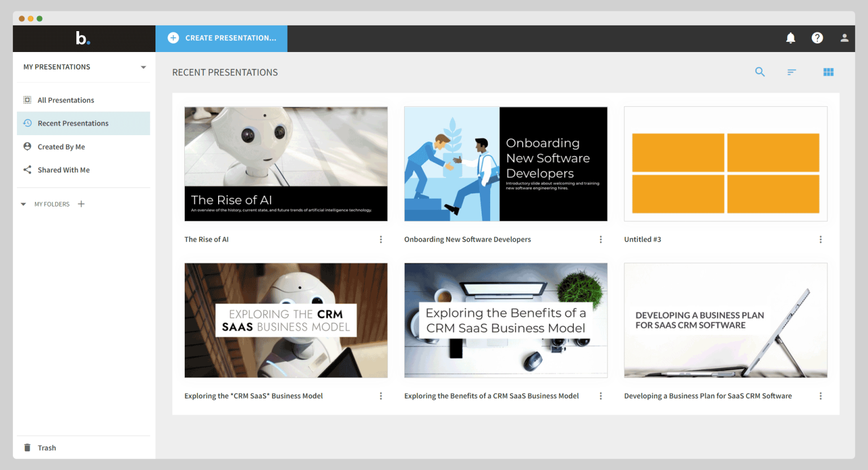The width and height of the screenshot is (868, 470).
Task: Open the user account icon
Action: [x=844, y=38]
